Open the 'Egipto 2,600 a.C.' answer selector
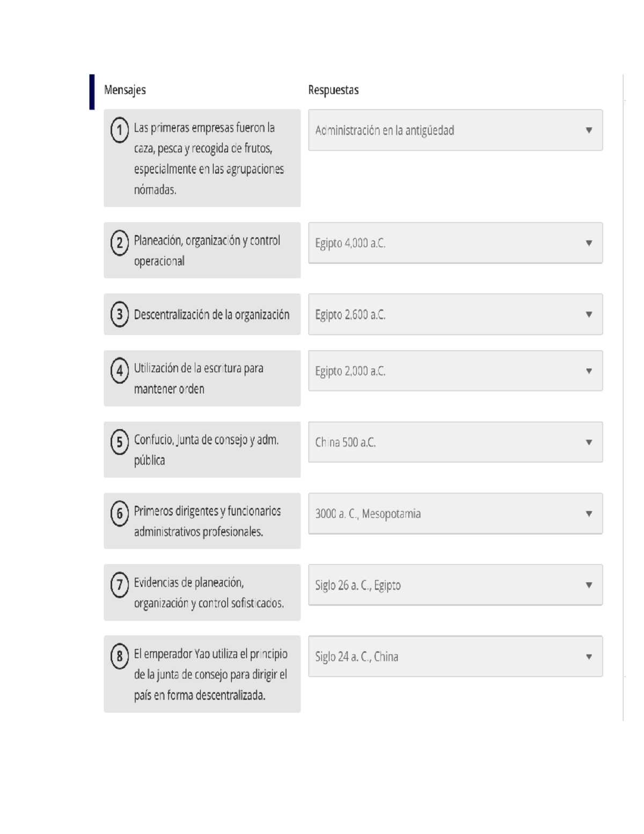Screen dimensions: 644x834 pyautogui.click(x=455, y=315)
